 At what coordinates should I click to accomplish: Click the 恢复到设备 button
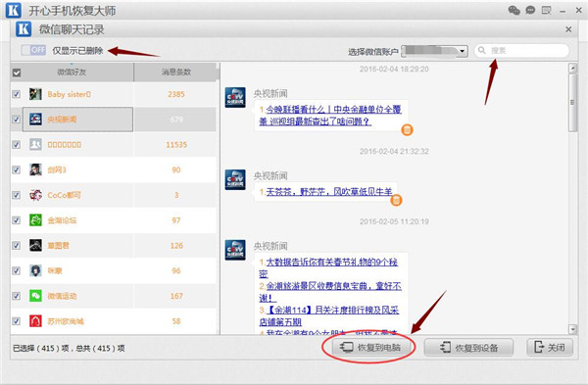click(468, 348)
